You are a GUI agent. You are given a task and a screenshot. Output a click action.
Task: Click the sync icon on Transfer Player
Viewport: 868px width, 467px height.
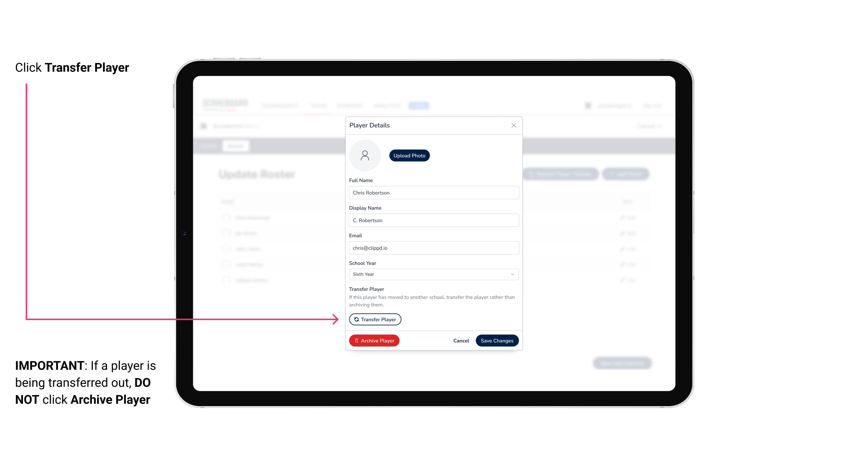pyautogui.click(x=356, y=319)
